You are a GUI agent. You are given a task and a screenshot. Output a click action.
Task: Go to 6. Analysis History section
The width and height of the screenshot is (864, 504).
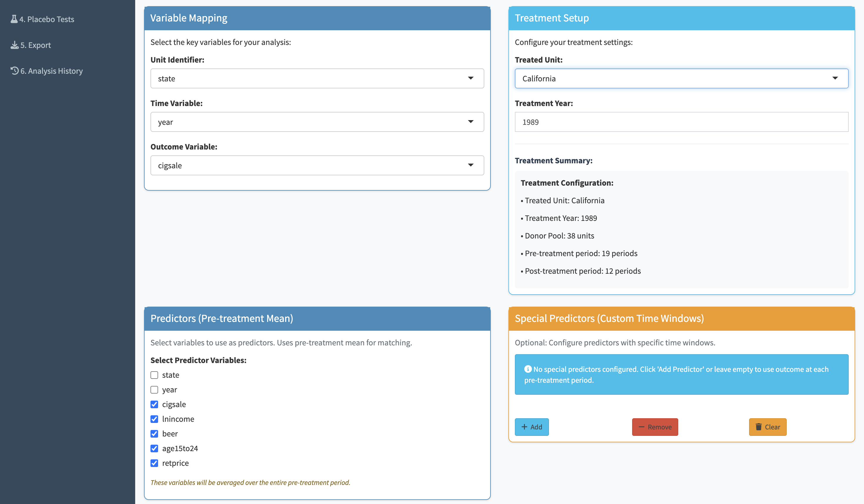(x=51, y=71)
